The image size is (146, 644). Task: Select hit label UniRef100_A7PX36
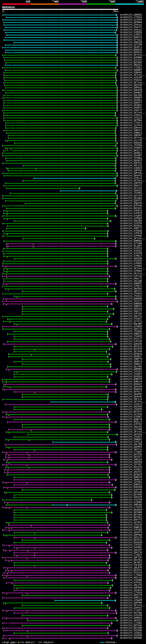tap(131, 276)
